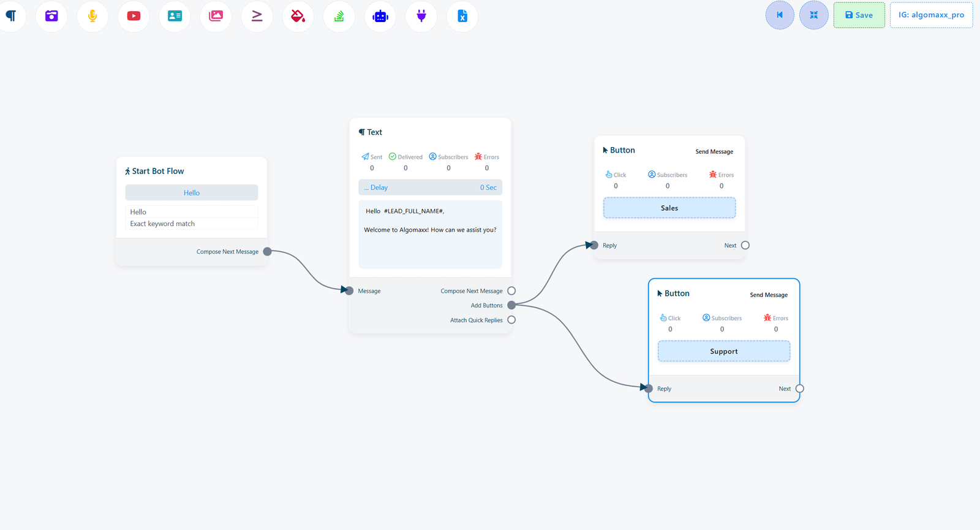This screenshot has width=980, height=530.
Task: Click Support node Errors bug icon
Action: [x=767, y=317]
